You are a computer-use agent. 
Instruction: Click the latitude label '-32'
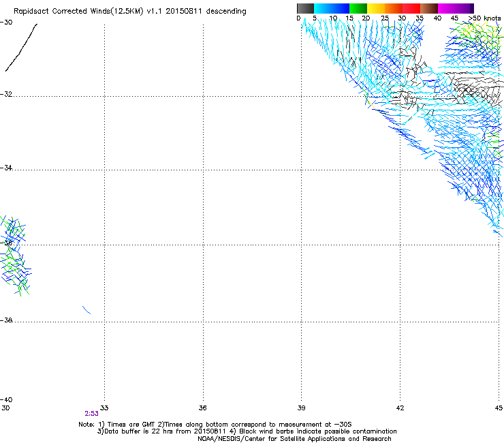[6, 94]
